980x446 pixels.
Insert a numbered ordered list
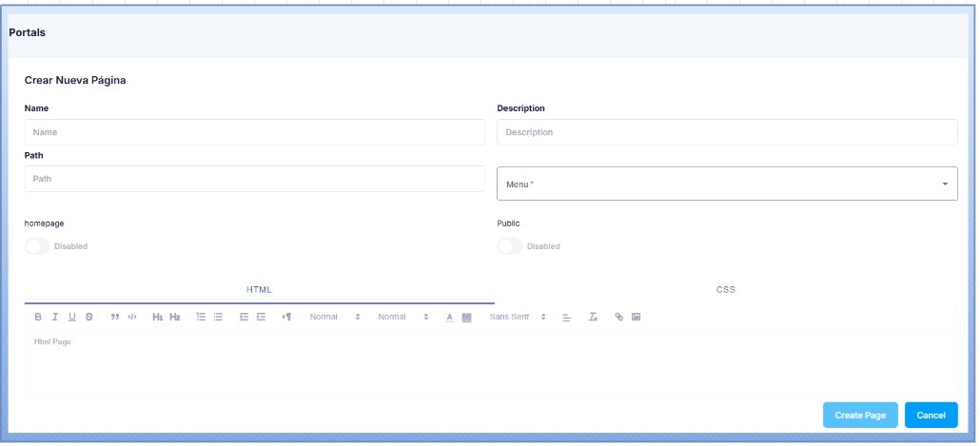click(x=201, y=317)
